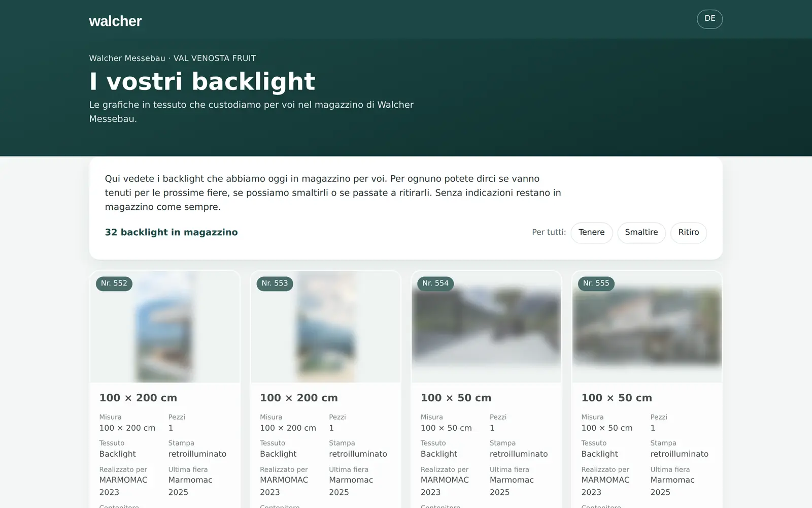The image size is (812, 508).
Task: Click 'retroilluminato' value in Nr. 554 card
Action: [519, 454]
